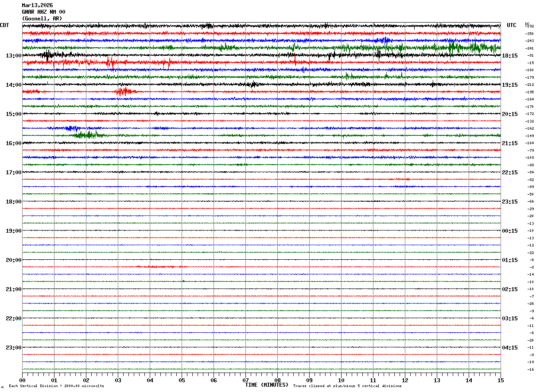536x392 pixels.
Task: Click the location label "(Gosnell, AR)"
Action: 42,19
